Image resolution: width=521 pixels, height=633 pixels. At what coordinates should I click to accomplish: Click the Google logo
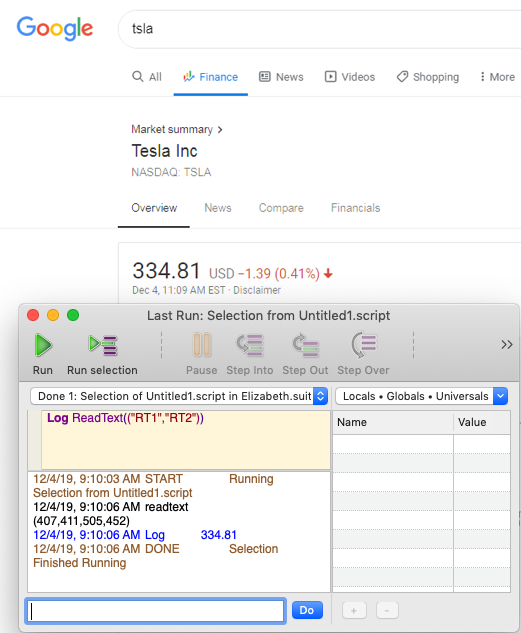55,28
